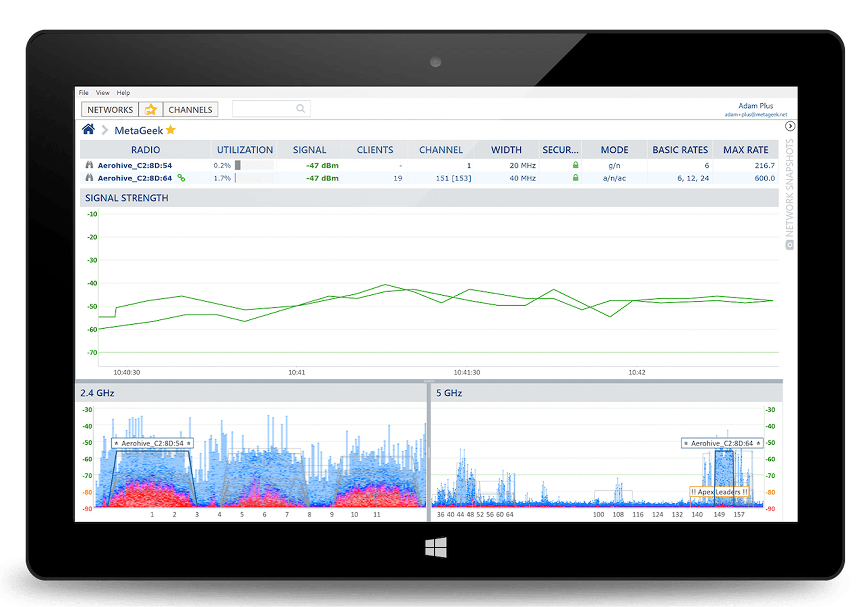Click the binoculars icon for Aerohive_C2:8D:64
The height and width of the screenshot is (607, 868).
[x=89, y=177]
